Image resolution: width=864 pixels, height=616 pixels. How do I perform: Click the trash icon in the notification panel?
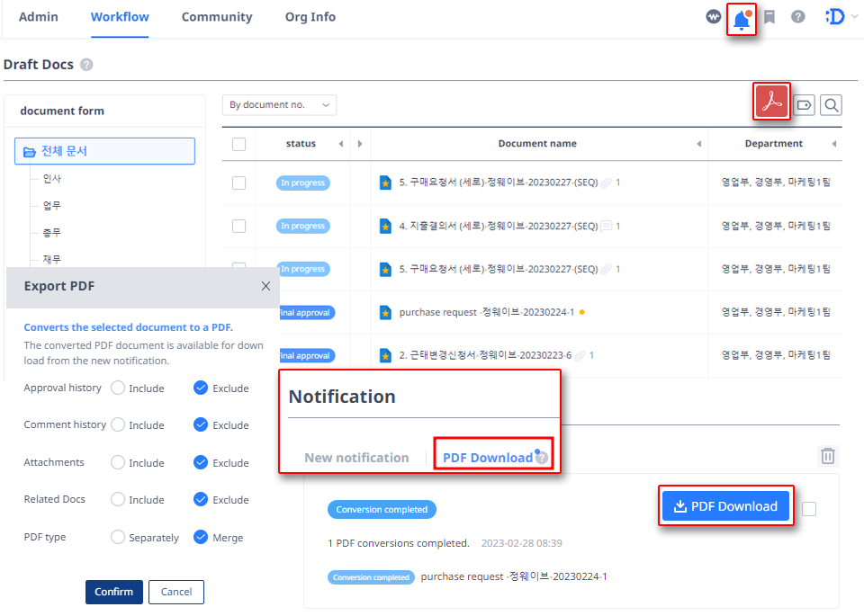pyautogui.click(x=827, y=456)
